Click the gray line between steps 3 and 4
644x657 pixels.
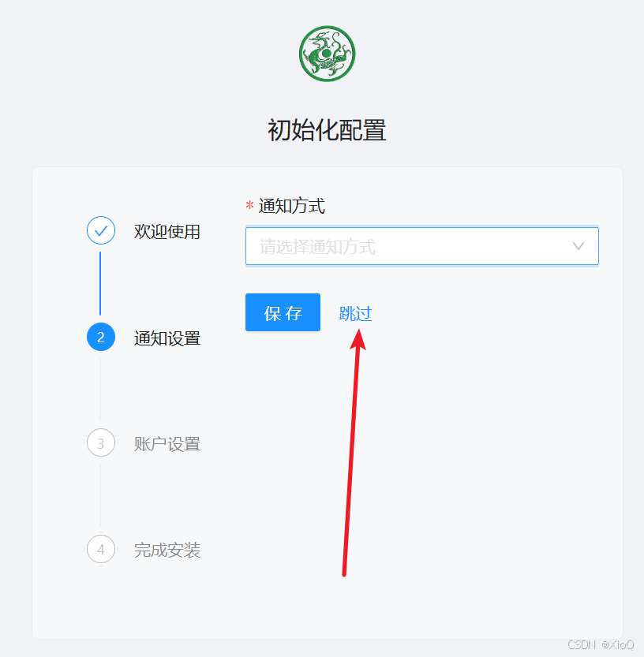(x=100, y=495)
